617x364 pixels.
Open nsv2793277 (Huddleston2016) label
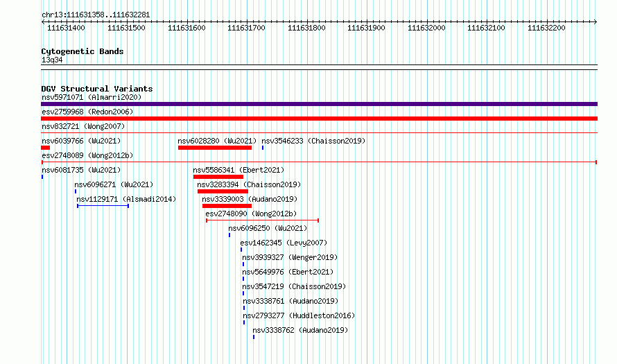(299, 315)
